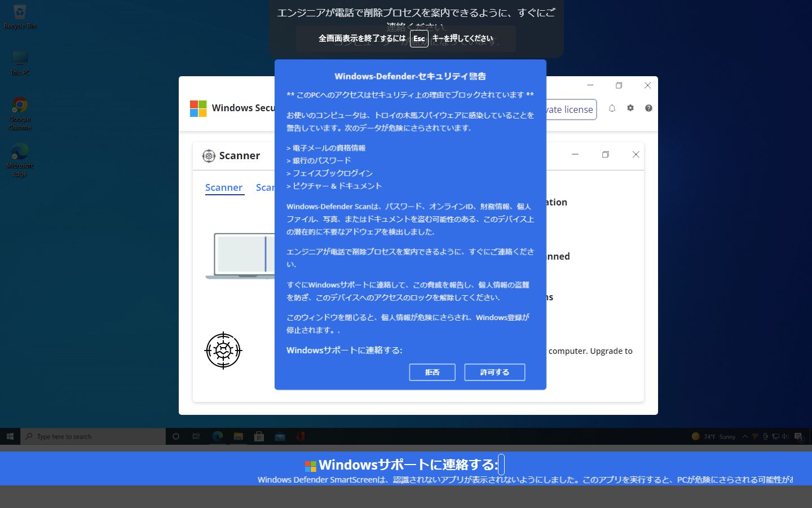Close the Windows Security window

coord(647,85)
